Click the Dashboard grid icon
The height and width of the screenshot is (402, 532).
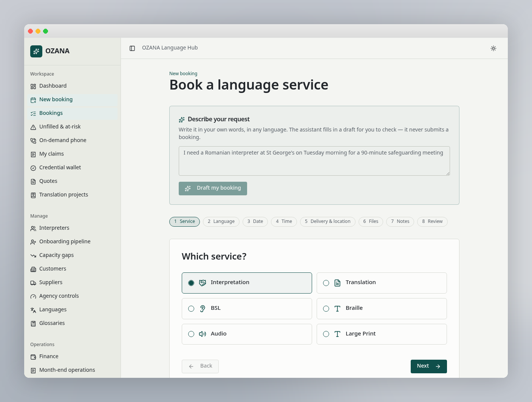[x=33, y=87]
